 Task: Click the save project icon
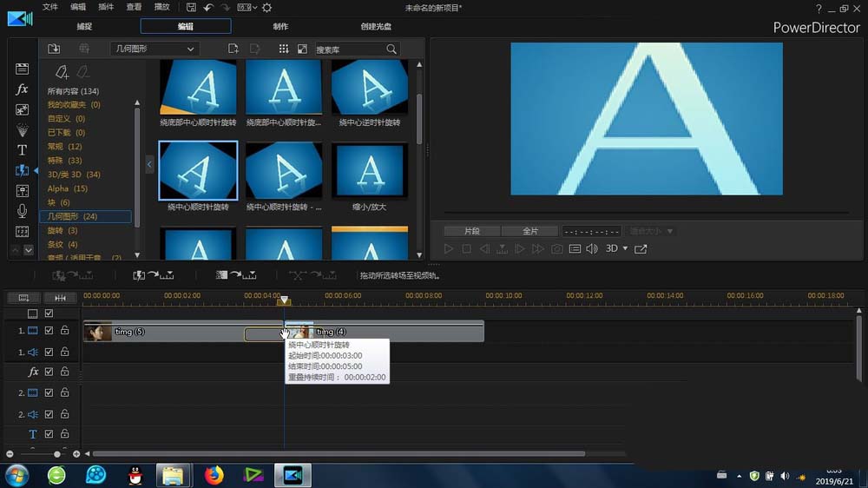click(191, 7)
